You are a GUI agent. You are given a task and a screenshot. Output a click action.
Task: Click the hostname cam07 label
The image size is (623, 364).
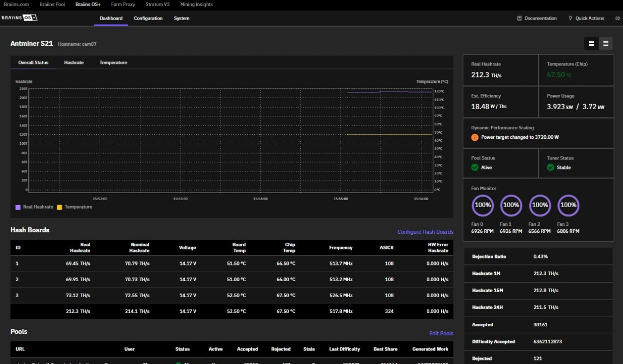77,44
